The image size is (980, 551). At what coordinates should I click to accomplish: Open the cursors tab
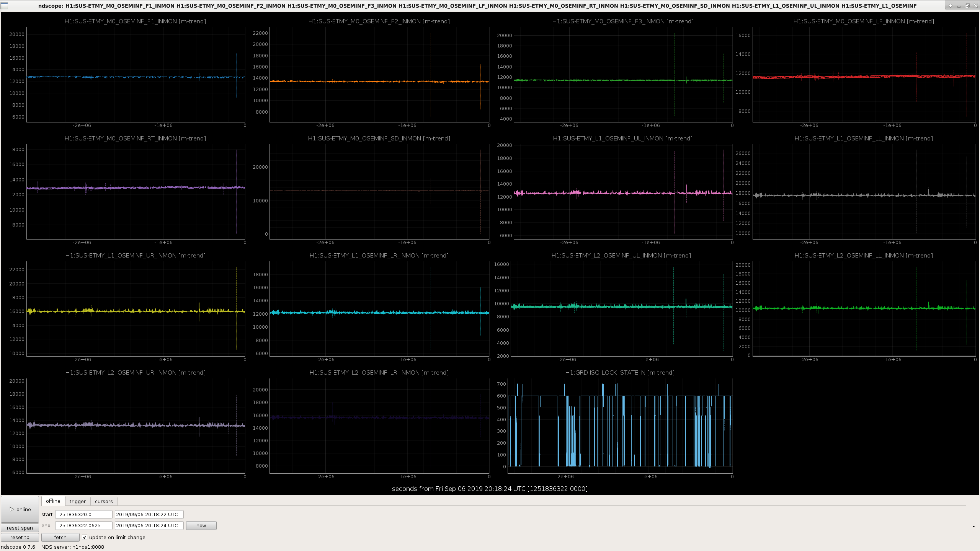click(104, 501)
